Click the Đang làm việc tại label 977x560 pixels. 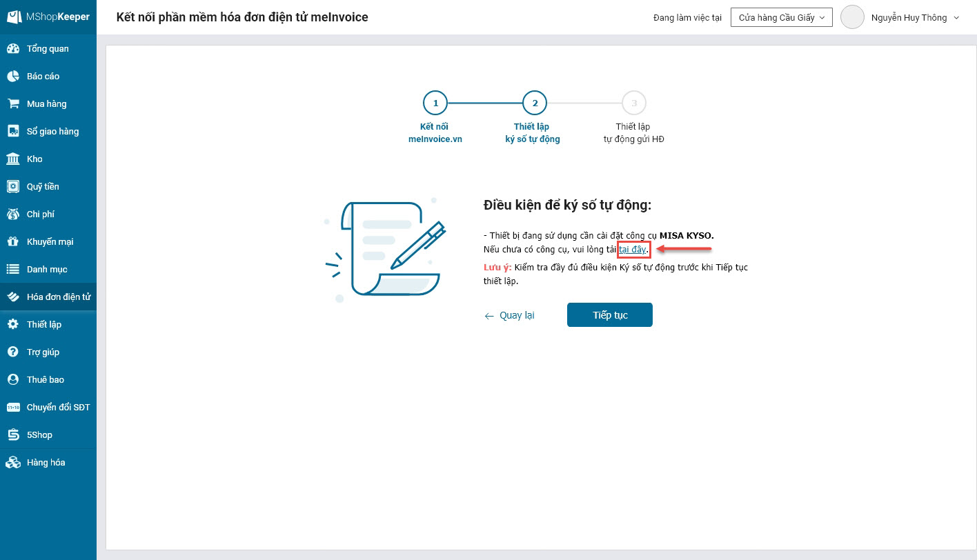pos(687,18)
